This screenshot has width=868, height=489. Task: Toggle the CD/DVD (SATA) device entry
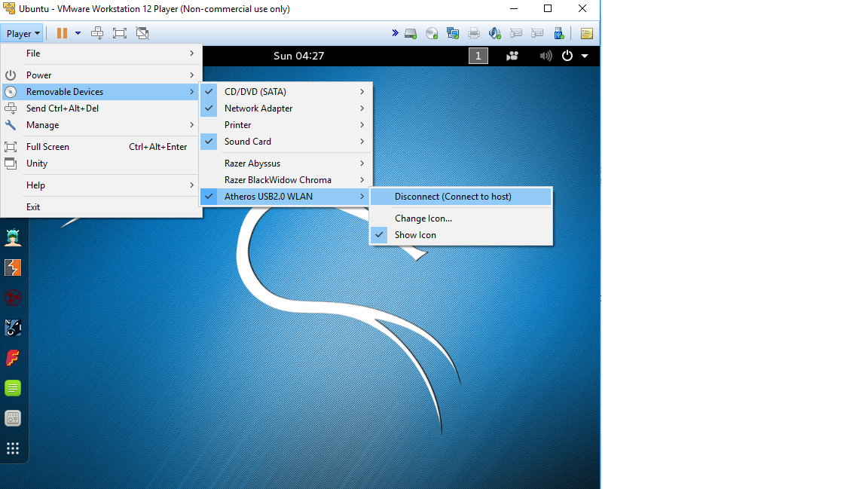tap(286, 92)
